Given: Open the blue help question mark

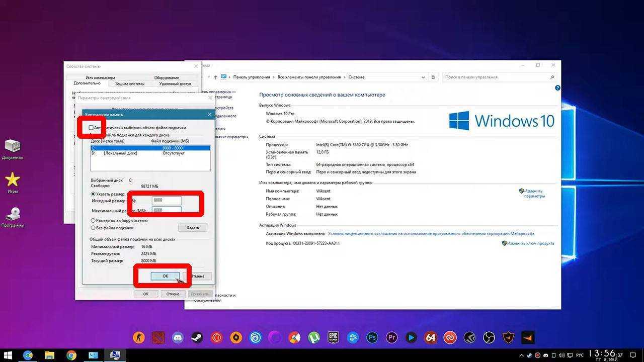Looking at the screenshot, I should point(557,88).
